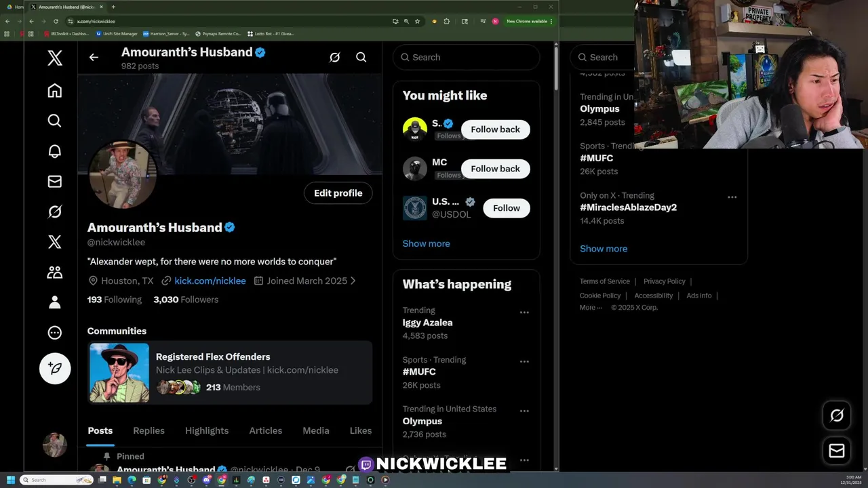The width and height of the screenshot is (868, 488).
Task: Open Microsoft Edge on the taskbar
Action: tap(132, 480)
